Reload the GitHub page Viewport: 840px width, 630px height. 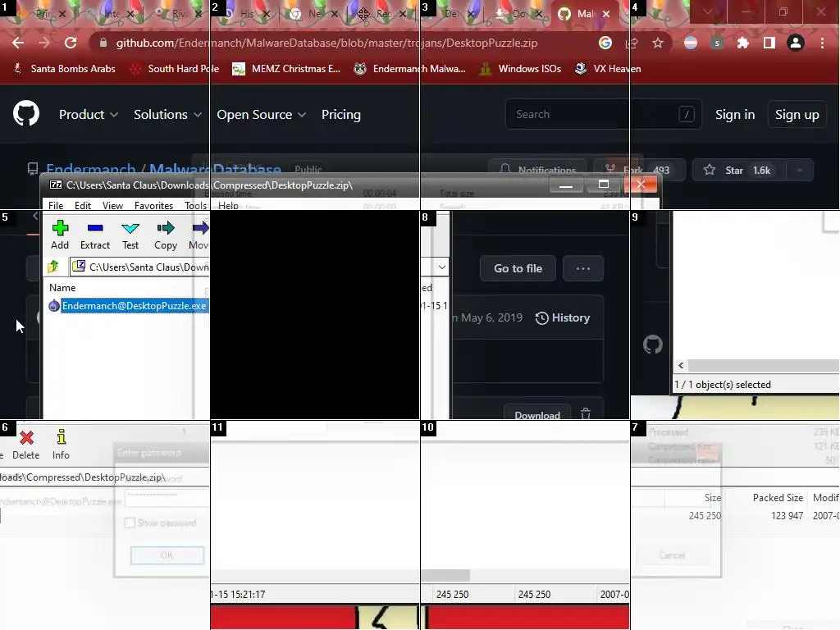pyautogui.click(x=71, y=43)
